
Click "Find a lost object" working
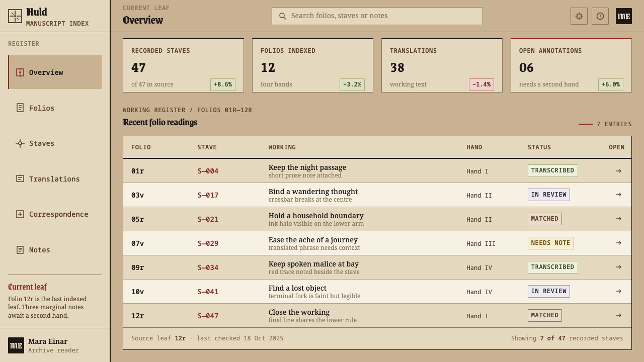297,288
